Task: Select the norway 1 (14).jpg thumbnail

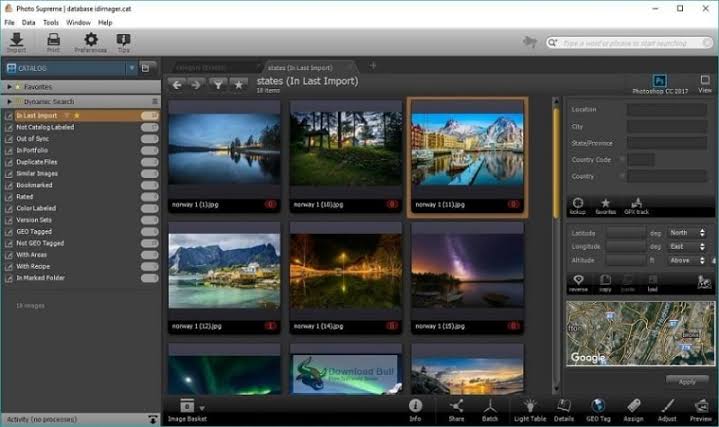Action: point(346,277)
